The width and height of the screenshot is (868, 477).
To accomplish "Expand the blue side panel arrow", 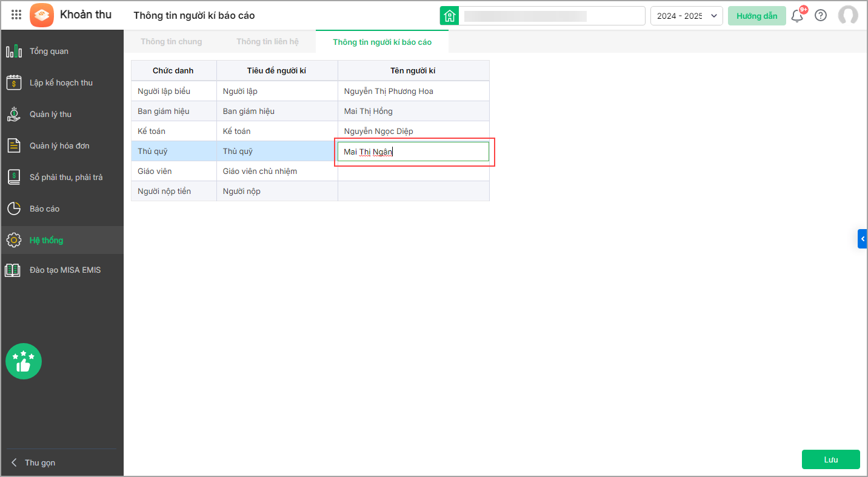I will [x=863, y=239].
